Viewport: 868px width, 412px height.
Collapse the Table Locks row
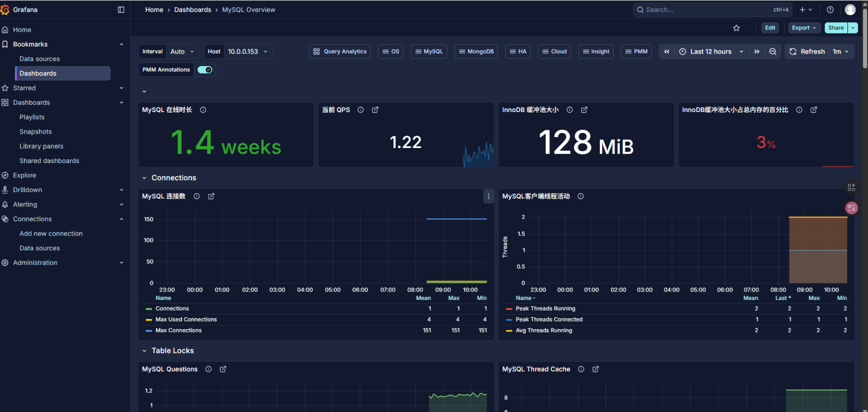pyautogui.click(x=144, y=351)
